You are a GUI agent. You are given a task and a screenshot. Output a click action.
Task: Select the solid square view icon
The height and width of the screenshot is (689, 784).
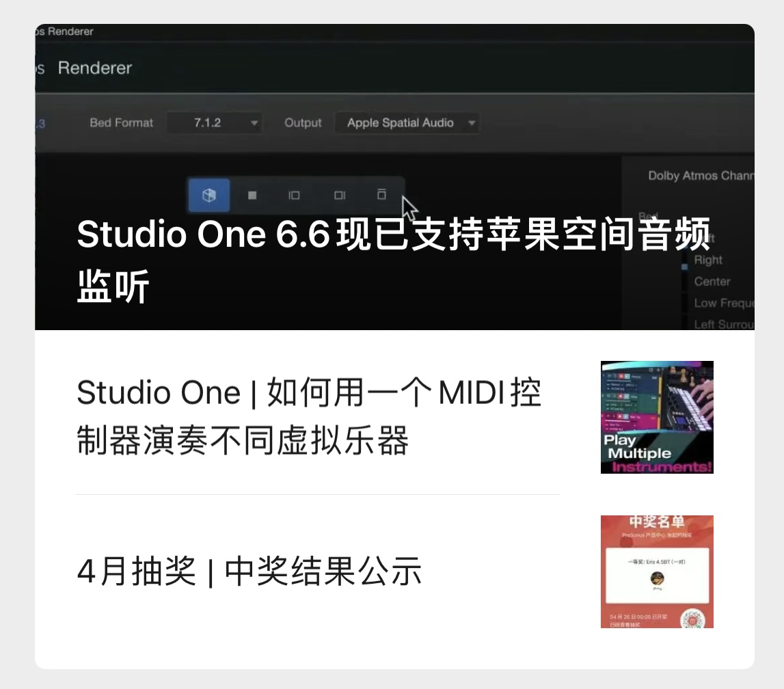252,195
